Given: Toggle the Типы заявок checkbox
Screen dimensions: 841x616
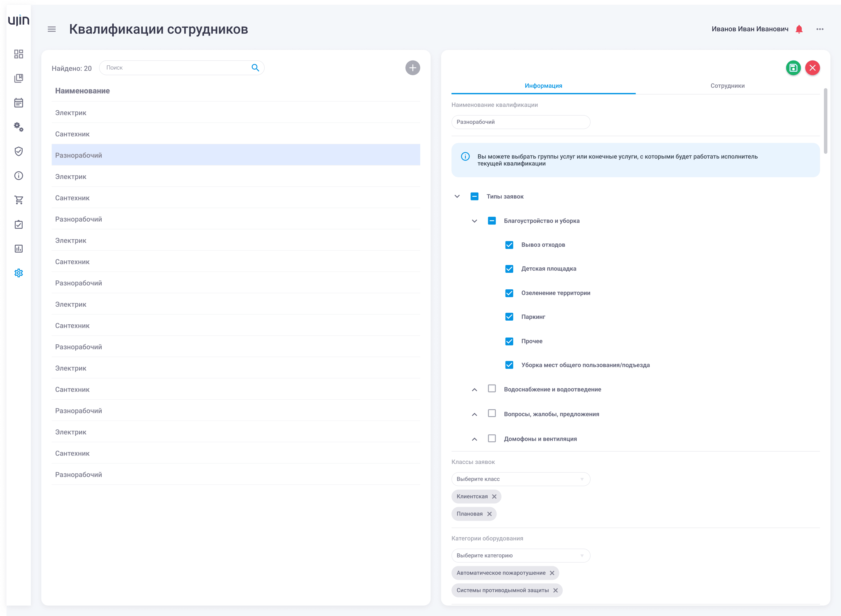Looking at the screenshot, I should pos(475,197).
